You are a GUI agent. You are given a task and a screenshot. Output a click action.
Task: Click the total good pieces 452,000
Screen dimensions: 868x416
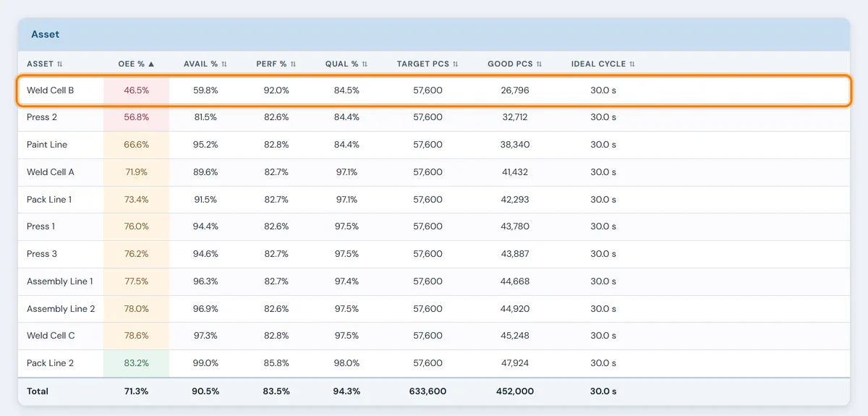click(x=515, y=391)
